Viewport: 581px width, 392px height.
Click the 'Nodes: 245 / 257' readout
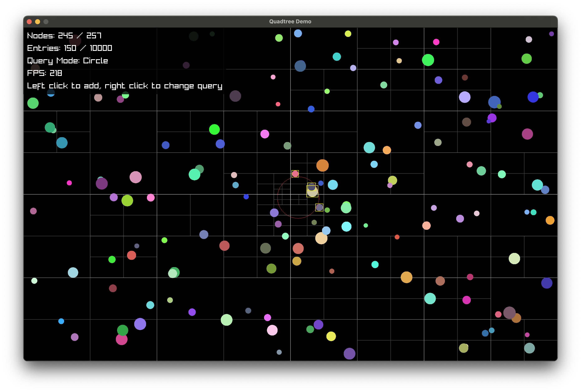(64, 36)
